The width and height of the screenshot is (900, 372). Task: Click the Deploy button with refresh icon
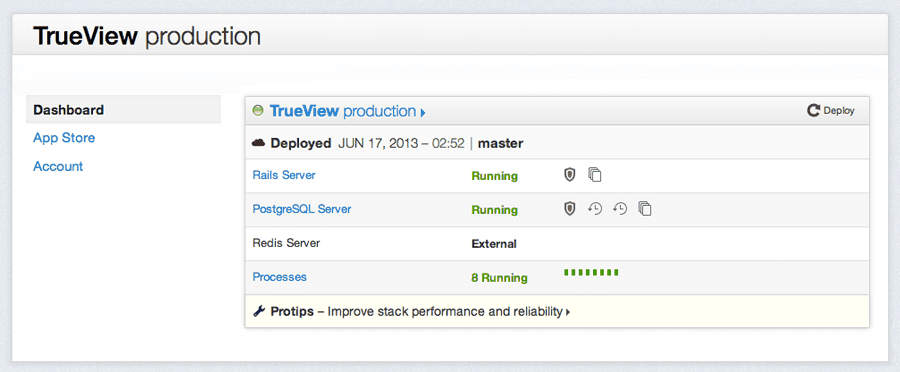(831, 111)
